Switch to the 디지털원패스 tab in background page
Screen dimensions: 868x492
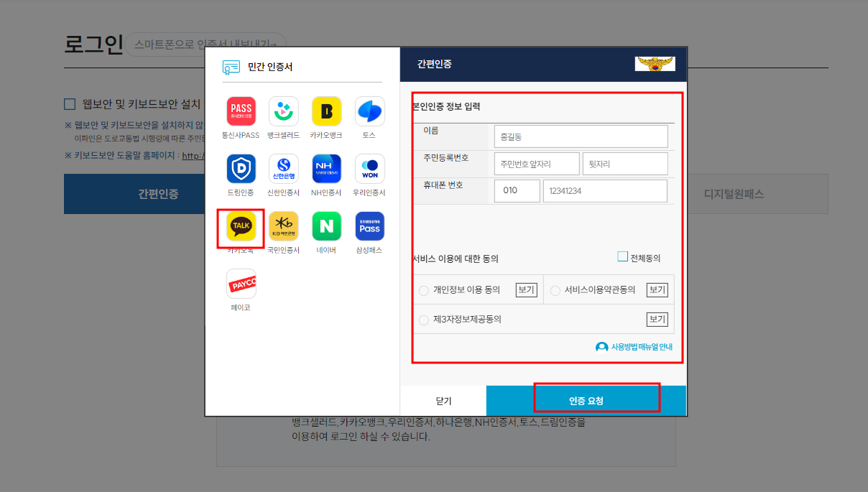pos(734,194)
